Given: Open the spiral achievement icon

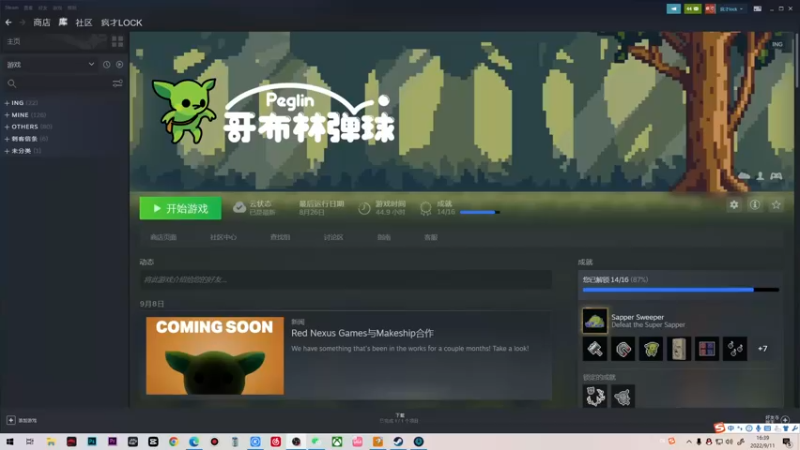Looking at the screenshot, I should [623, 349].
